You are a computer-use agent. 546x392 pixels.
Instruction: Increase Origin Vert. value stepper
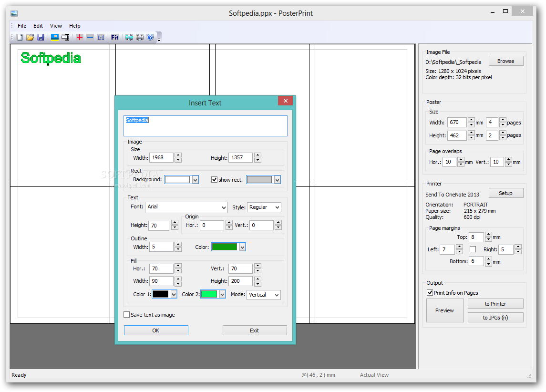point(278,223)
